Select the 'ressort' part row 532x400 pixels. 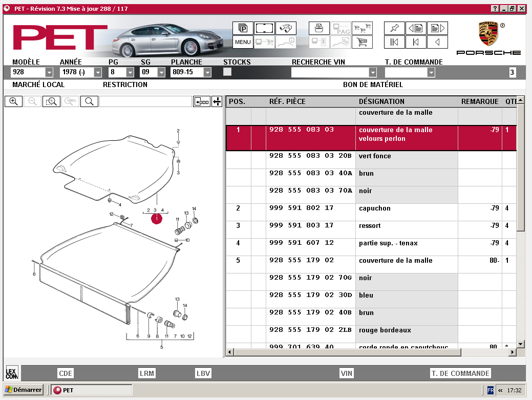[x=371, y=229]
